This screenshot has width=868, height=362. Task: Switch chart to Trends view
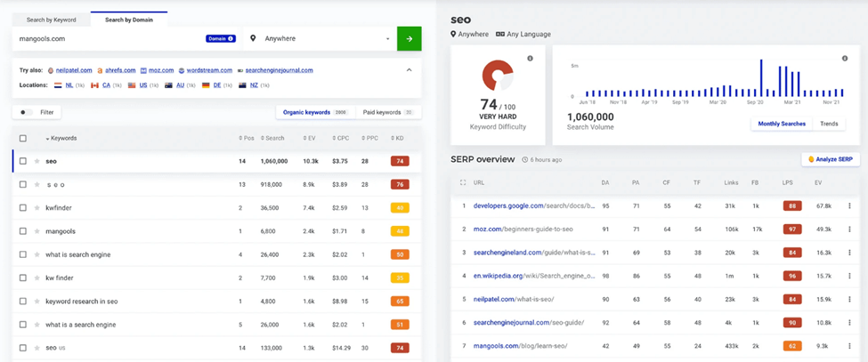[x=829, y=124]
